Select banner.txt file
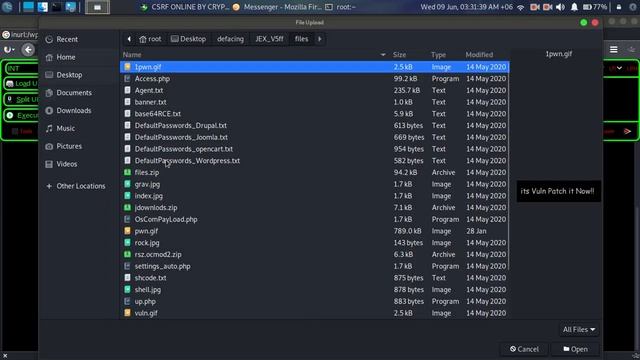This screenshot has width=640, height=360. coord(314,102)
